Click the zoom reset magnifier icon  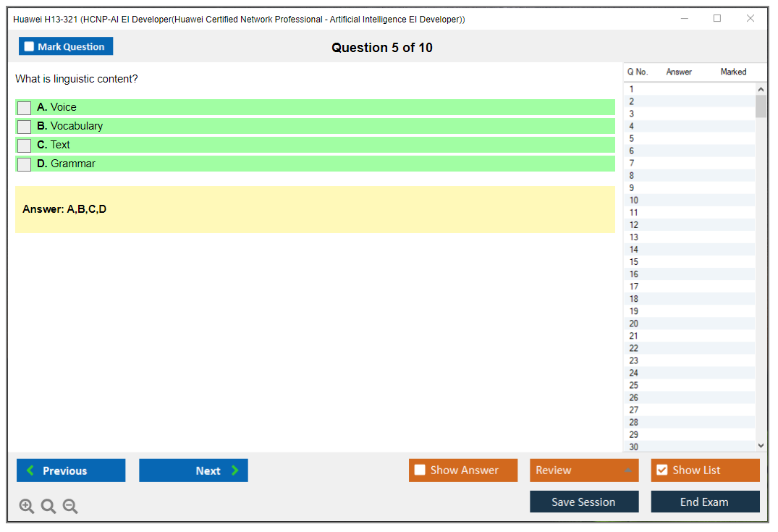[x=48, y=507]
